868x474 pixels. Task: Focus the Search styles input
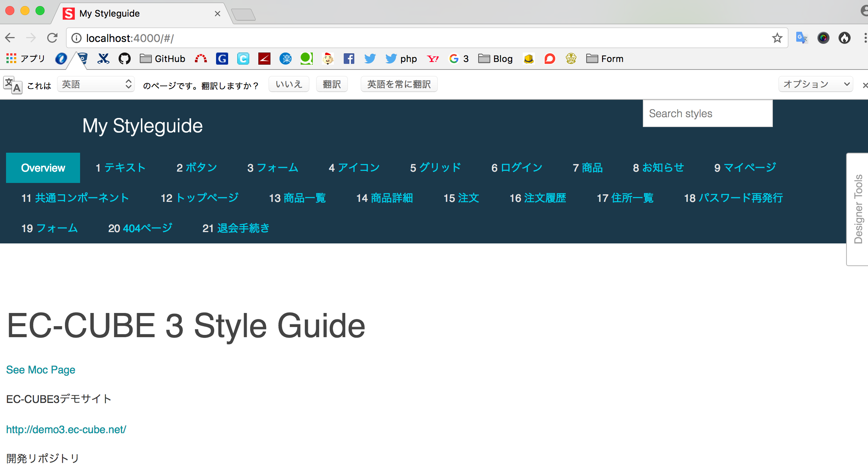click(708, 113)
